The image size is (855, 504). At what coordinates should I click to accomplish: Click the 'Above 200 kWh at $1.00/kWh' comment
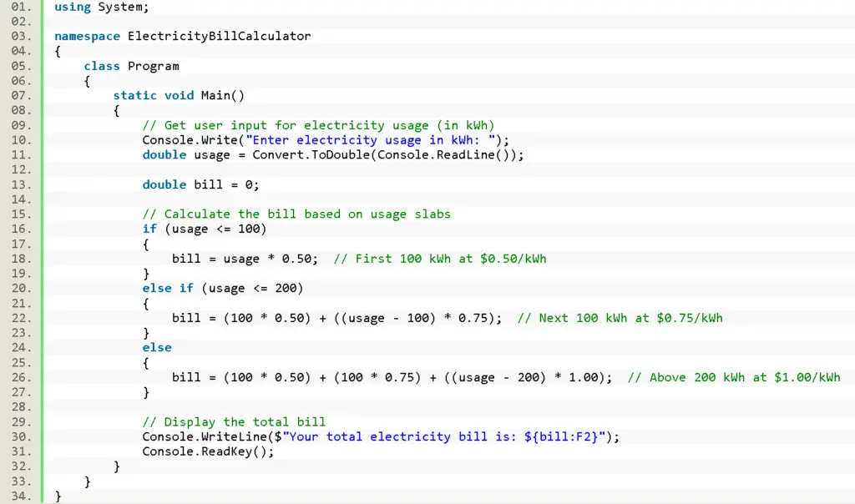coord(734,377)
